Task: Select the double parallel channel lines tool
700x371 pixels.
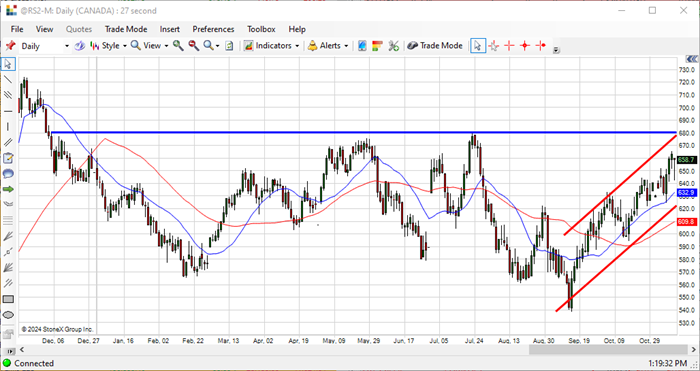Action: 8,142
